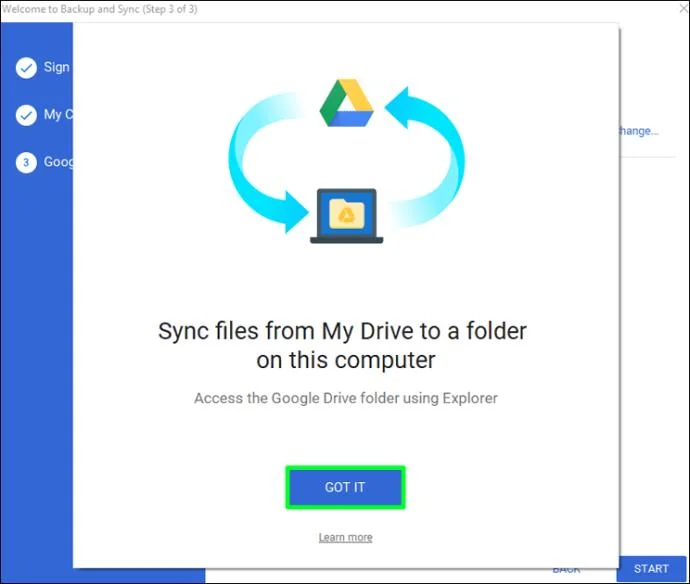Select the My Computer step checkmark icon

pyautogui.click(x=26, y=115)
